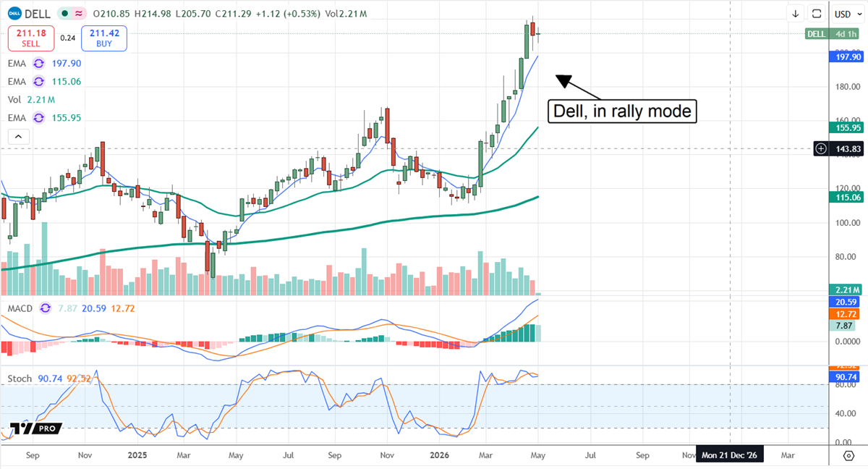Open the USD currency dropdown
Screen dimensions: 868x469
coord(847,14)
